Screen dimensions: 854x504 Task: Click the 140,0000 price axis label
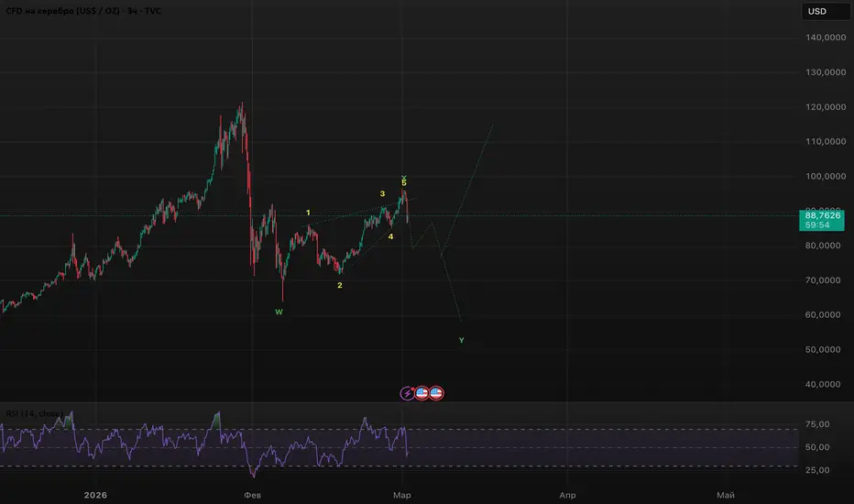(826, 38)
